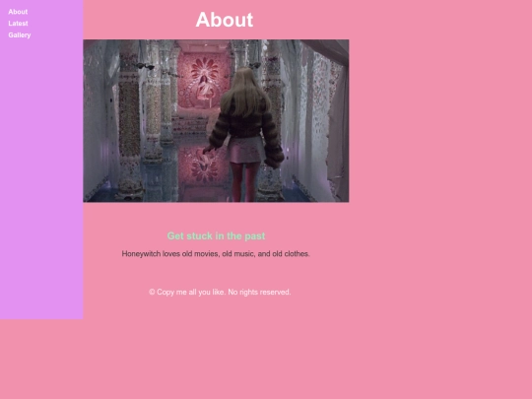Open the Latest link in sidebar

pos(18,24)
